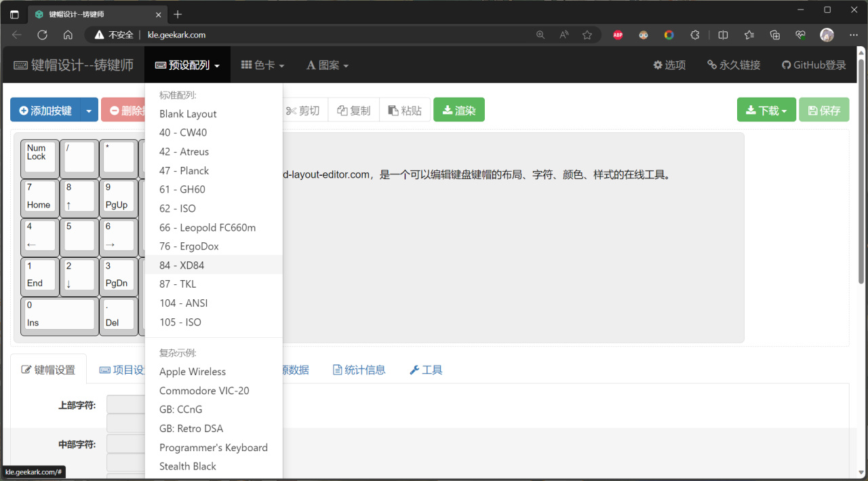Expand the 添加按键 split-button arrow
Screen dimensions: 868x481
(x=89, y=110)
